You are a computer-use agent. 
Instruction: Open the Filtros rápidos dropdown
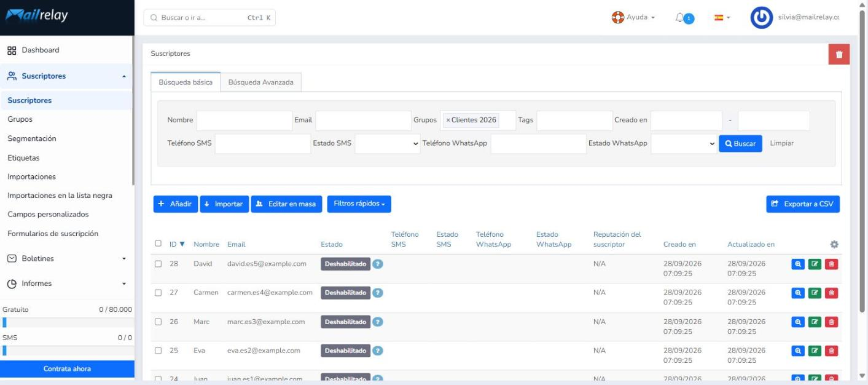click(359, 204)
